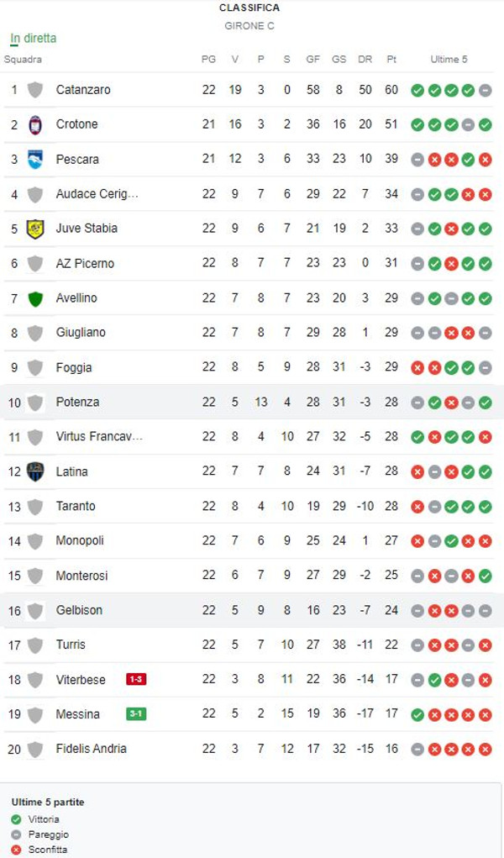
Task: Click Viterbese's red 1-3 live score badge
Action: (136, 679)
